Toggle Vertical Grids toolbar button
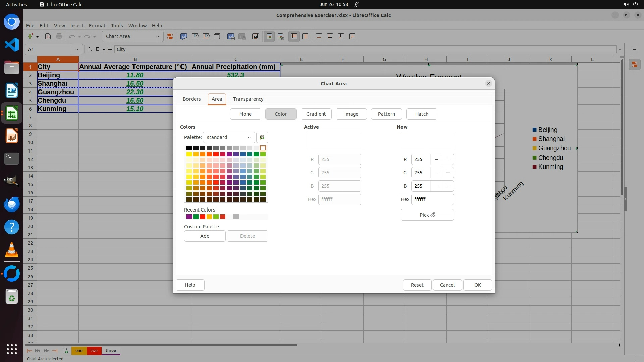This screenshot has width=644, height=362. 305,36
